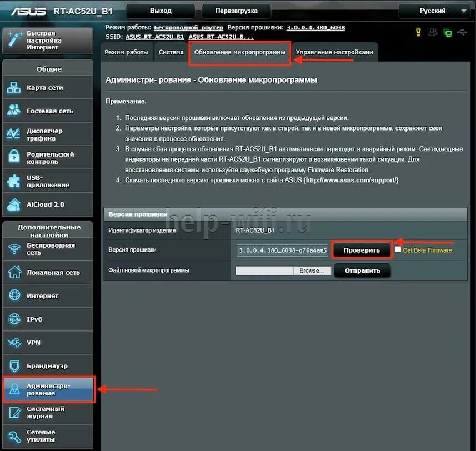Click the Перезагрузка reboot button

(x=236, y=11)
